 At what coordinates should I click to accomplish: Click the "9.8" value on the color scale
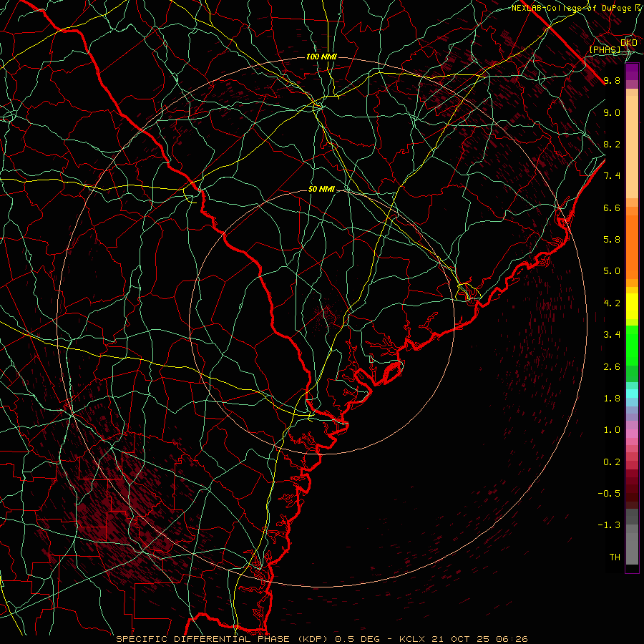click(x=612, y=80)
